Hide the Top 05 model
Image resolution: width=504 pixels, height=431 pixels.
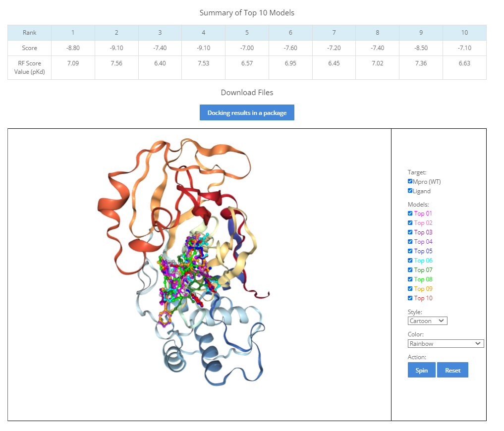pyautogui.click(x=410, y=251)
